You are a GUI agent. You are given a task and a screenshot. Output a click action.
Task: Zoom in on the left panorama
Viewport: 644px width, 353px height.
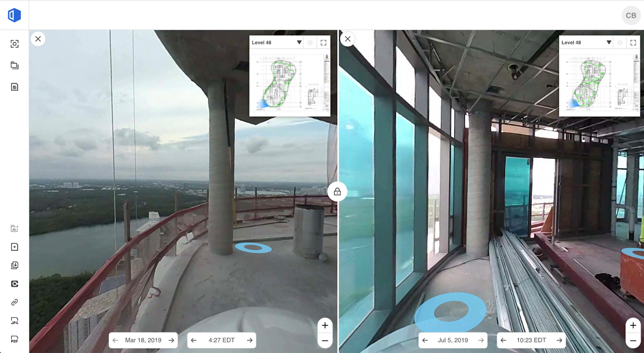(x=325, y=326)
